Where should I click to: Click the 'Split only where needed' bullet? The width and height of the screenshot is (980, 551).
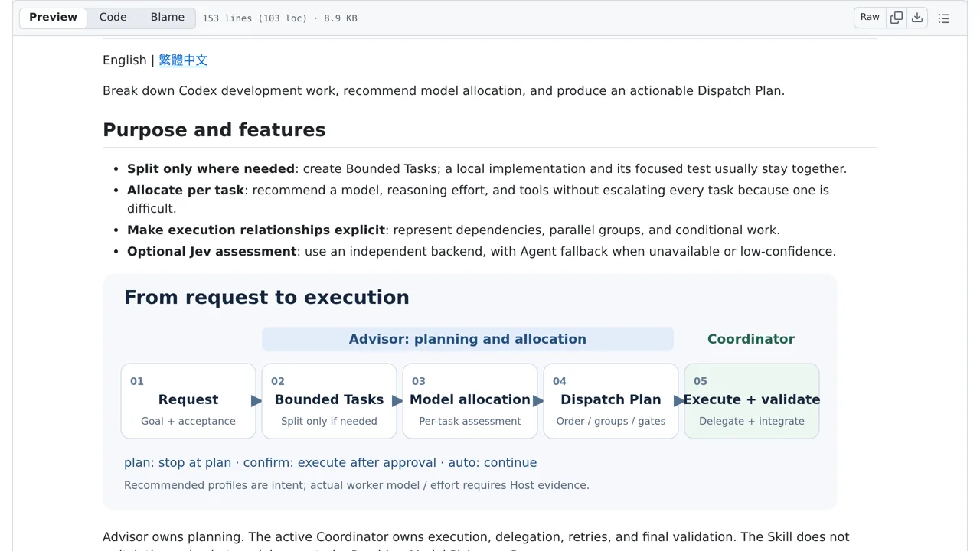(487, 169)
